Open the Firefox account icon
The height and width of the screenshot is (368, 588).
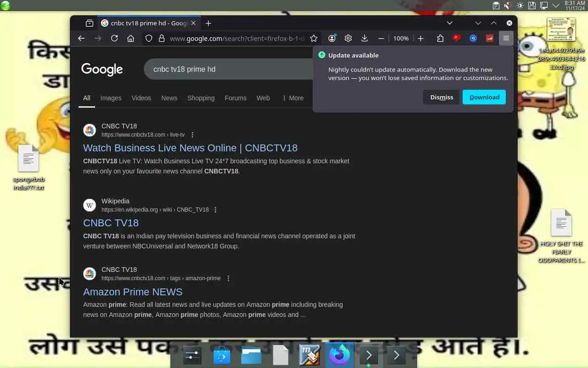click(x=332, y=39)
